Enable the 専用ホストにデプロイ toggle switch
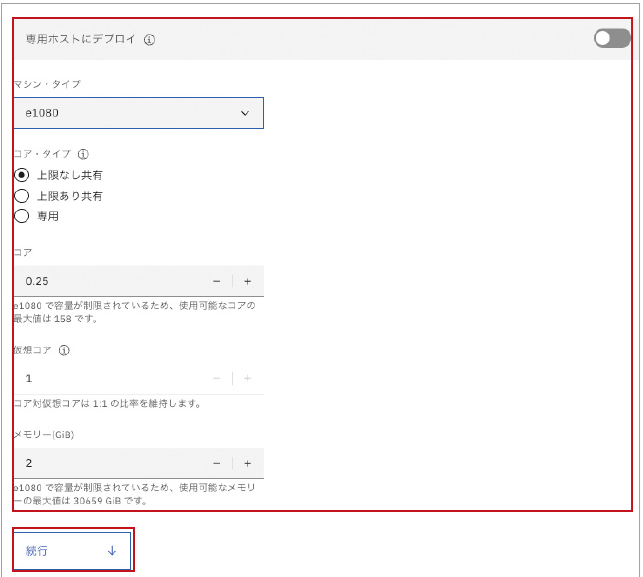The height and width of the screenshot is (577, 643). point(611,39)
